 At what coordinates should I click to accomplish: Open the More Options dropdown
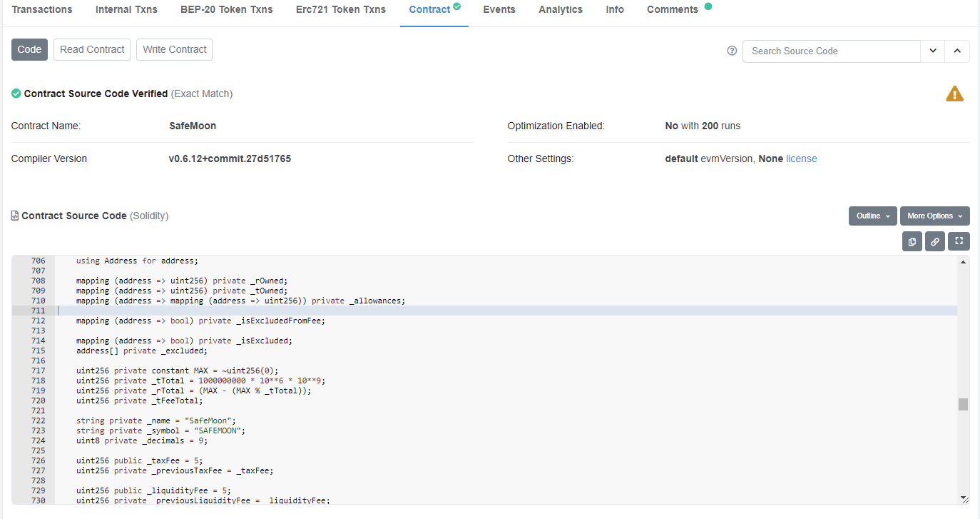tap(935, 216)
